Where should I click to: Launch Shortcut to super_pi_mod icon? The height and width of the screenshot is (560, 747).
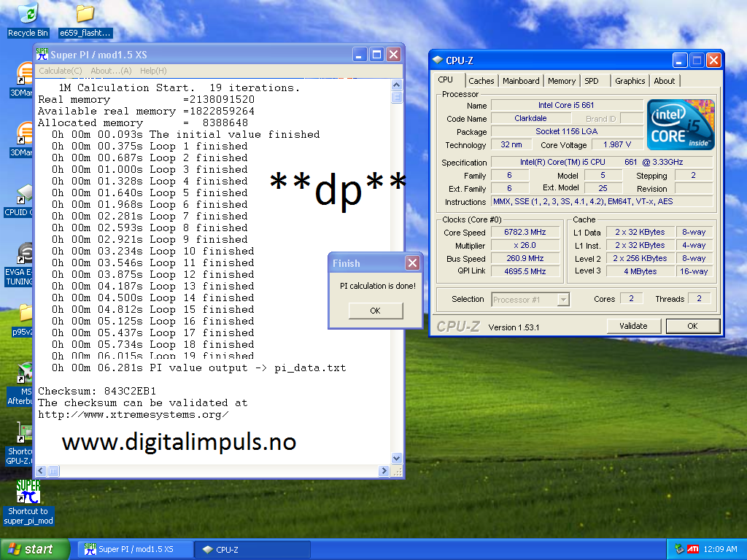coord(28,502)
